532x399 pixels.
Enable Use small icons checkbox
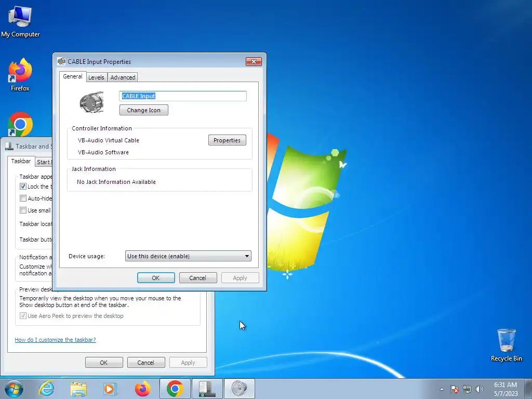click(x=23, y=210)
